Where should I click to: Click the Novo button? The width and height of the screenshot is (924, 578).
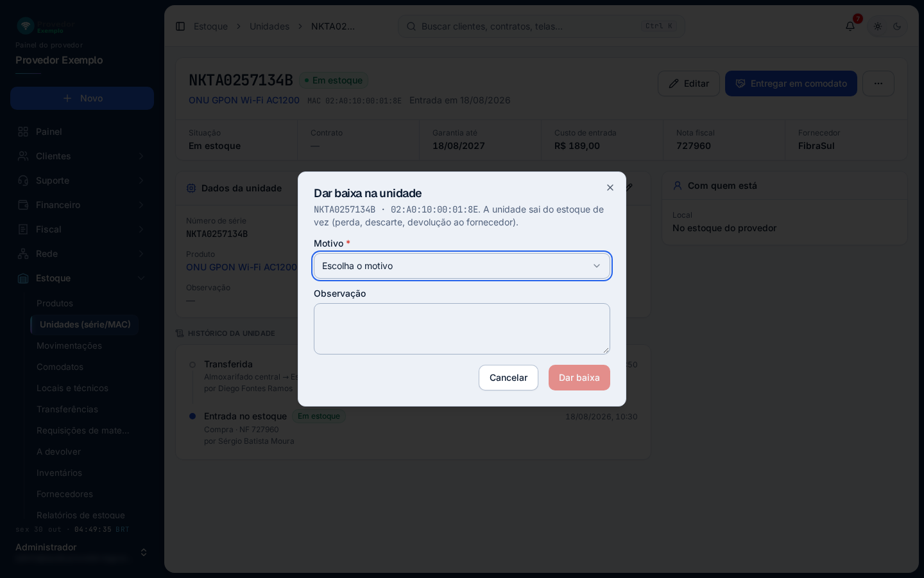tap(82, 98)
